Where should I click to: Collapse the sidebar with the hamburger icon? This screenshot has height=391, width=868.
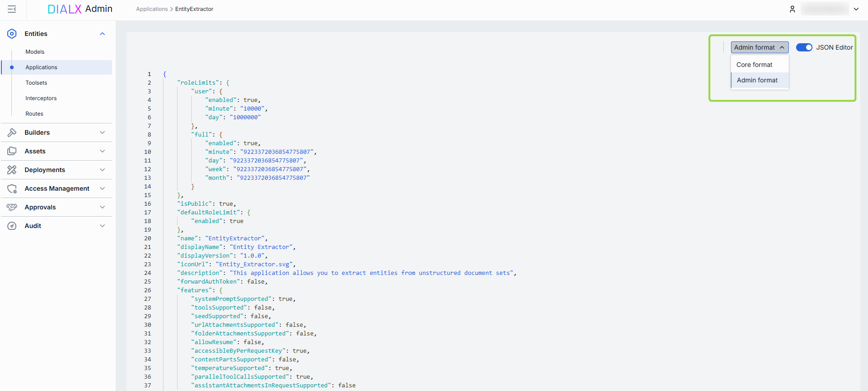pyautogui.click(x=12, y=9)
